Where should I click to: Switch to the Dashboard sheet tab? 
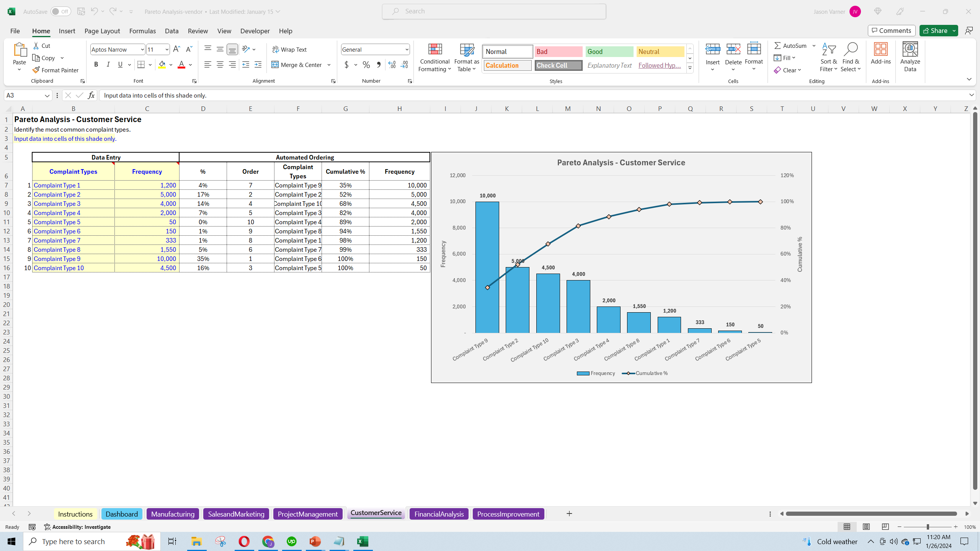pos(121,514)
